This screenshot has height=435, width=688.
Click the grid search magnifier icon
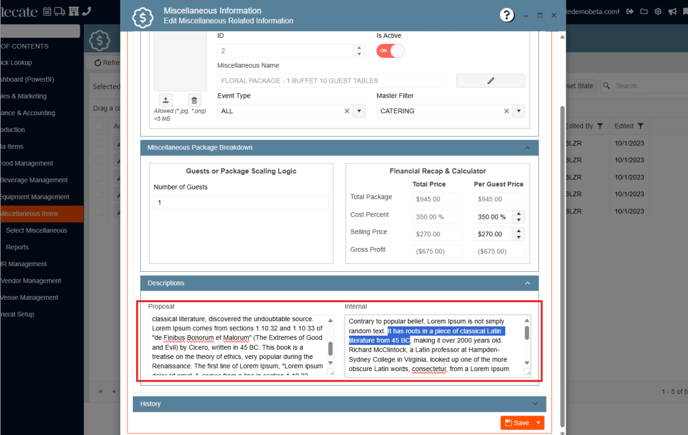coord(606,86)
